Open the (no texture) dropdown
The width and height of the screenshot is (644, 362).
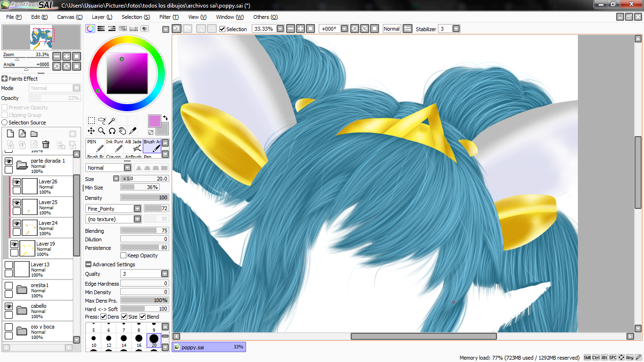137,219
